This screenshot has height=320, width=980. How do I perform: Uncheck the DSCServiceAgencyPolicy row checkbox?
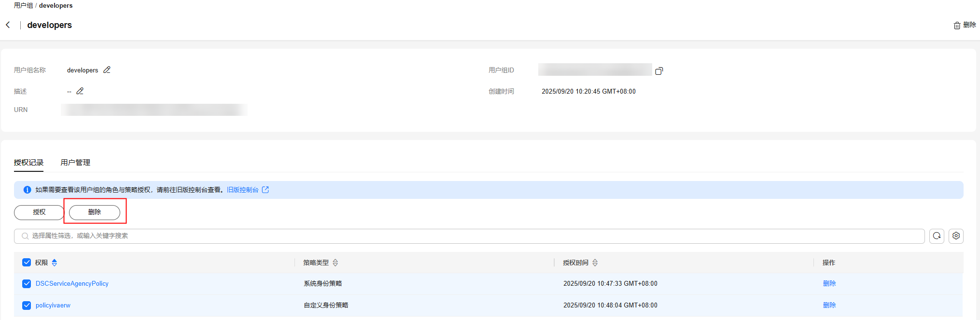coord(27,284)
